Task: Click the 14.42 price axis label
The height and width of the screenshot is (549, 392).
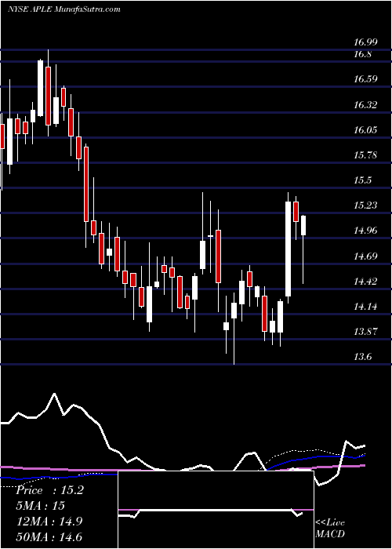Action: tap(365, 281)
